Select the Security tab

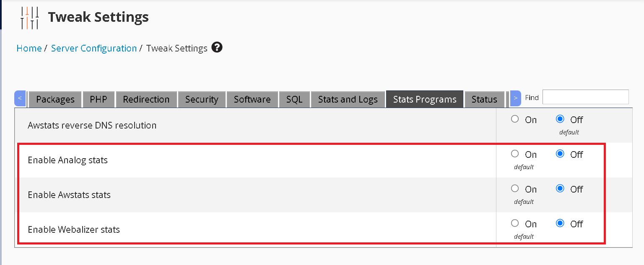coord(202,99)
